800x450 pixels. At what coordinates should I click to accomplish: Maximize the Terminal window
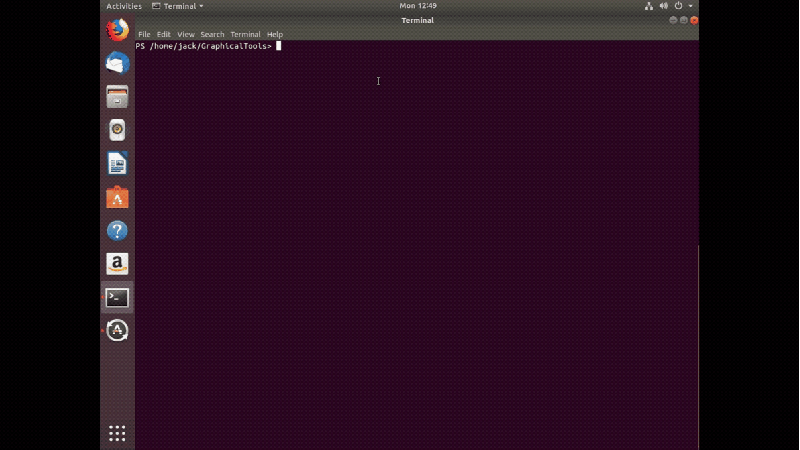[684, 20]
